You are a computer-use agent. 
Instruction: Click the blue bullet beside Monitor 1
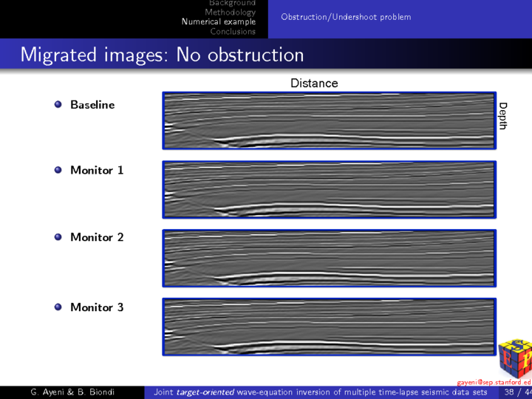tap(58, 170)
